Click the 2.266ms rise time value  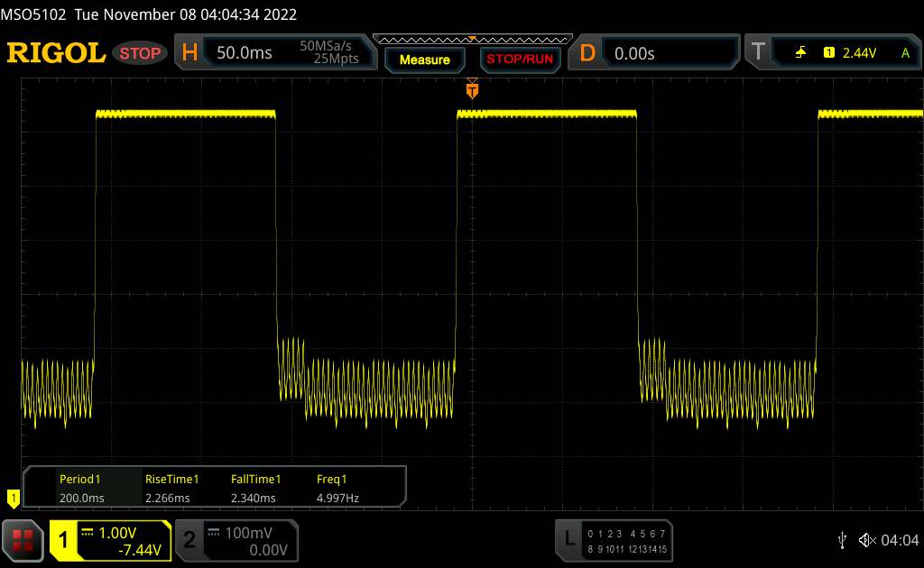pyautogui.click(x=167, y=498)
